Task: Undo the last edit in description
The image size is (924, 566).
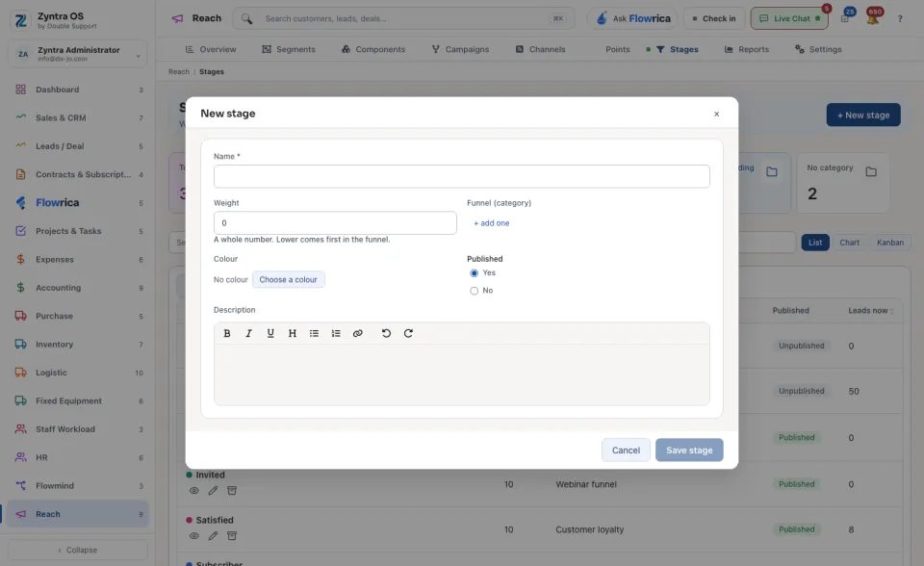Action: tap(386, 333)
